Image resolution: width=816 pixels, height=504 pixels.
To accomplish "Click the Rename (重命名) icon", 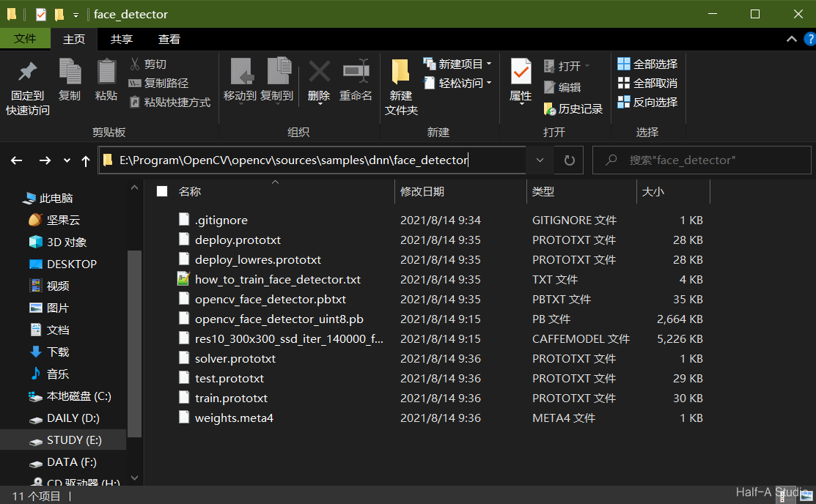I will [x=356, y=71].
